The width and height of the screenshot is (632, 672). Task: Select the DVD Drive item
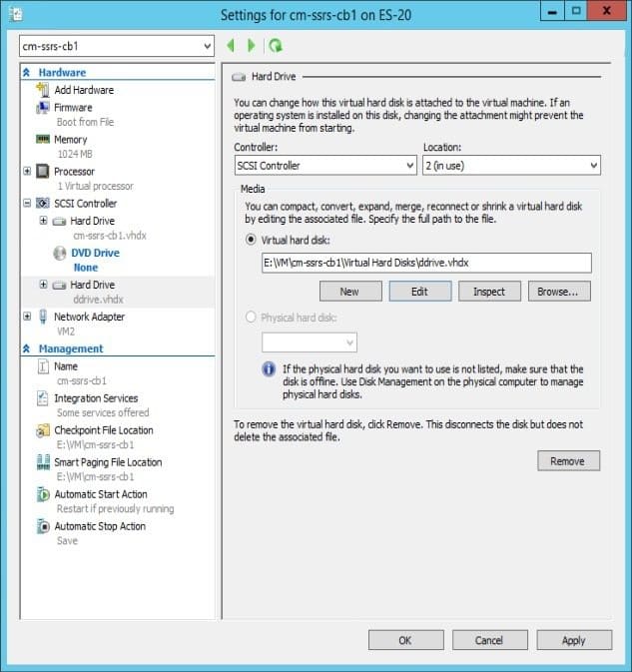tap(95, 253)
